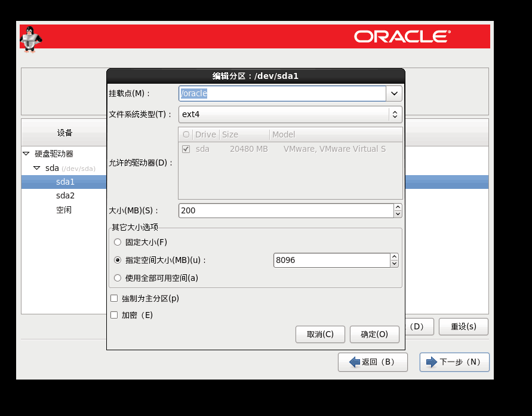Click the forward arrow icon on 下一步 button
This screenshot has width=532, height=416.
pos(431,362)
